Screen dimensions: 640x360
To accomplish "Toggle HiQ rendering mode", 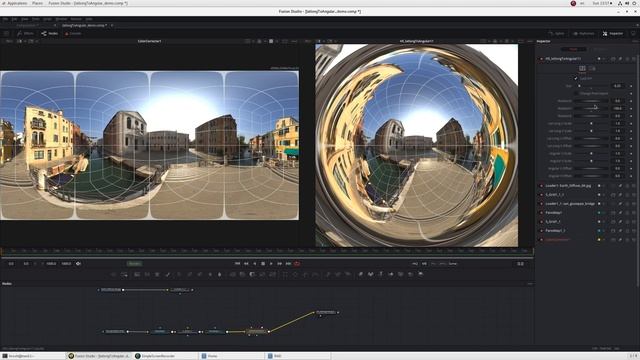I will click(415, 264).
